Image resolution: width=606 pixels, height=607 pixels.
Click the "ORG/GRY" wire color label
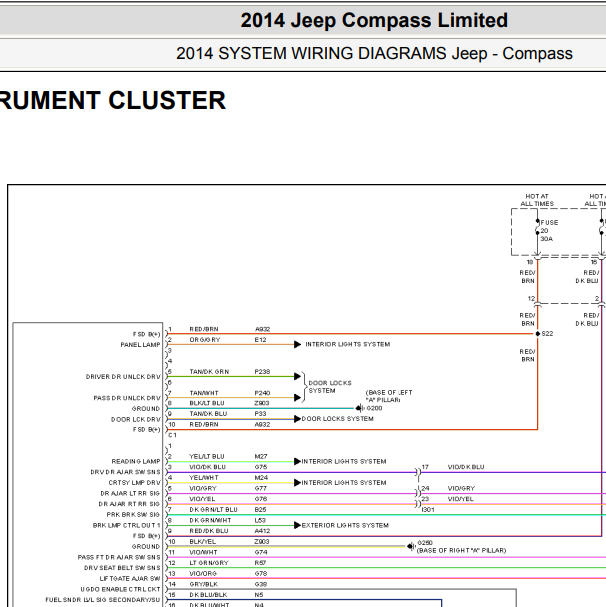coord(205,340)
